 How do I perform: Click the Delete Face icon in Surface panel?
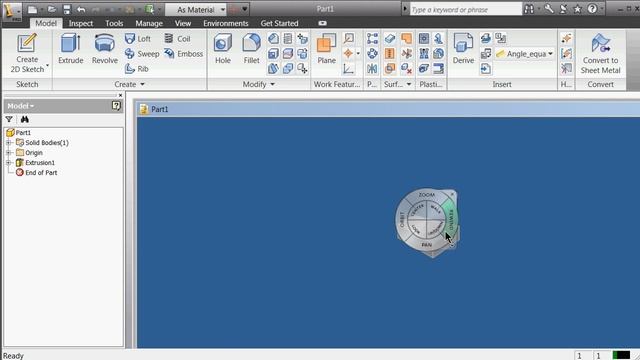point(407,69)
